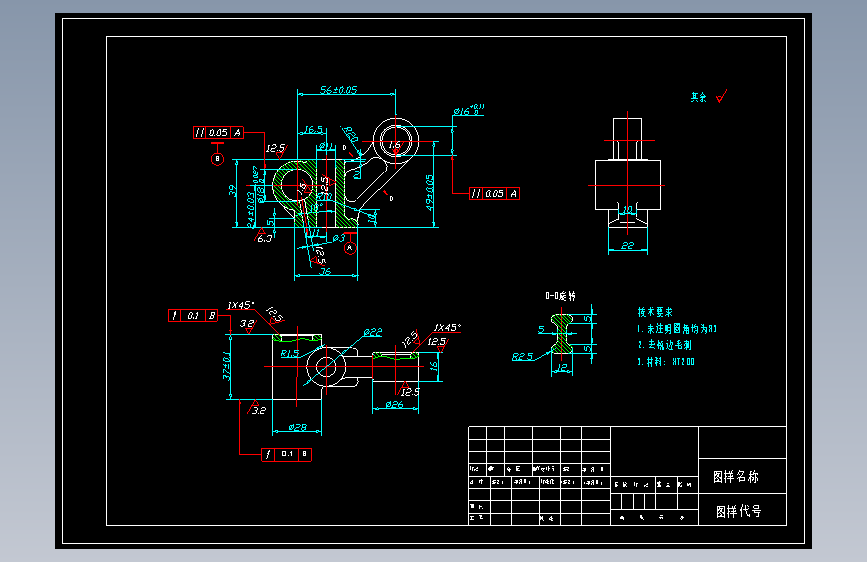Image resolution: width=867 pixels, height=562 pixels.
Task: Click the 39 height dimension
Action: tap(233, 191)
